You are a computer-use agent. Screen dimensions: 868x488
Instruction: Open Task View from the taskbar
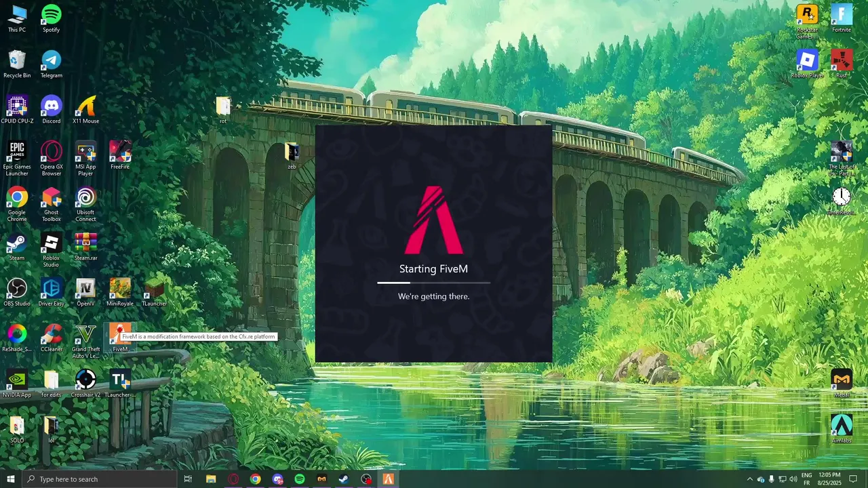(188, 479)
